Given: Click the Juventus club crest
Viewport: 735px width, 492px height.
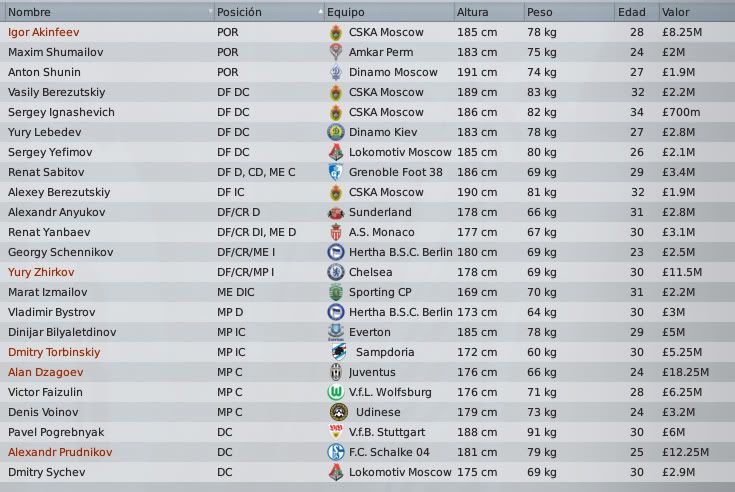Looking at the screenshot, I should (335, 372).
